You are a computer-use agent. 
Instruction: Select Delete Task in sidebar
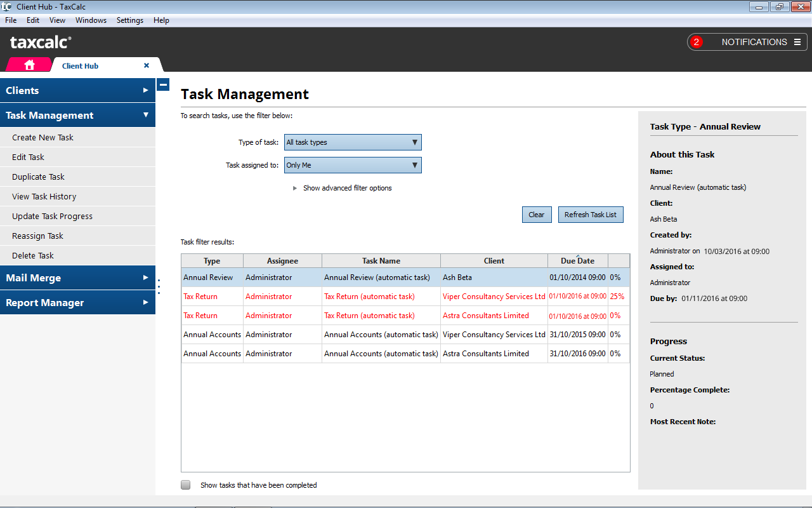pos(77,255)
